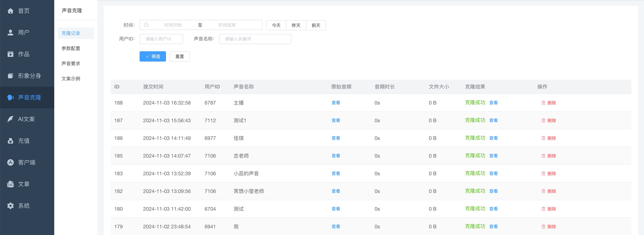The width and height of the screenshot is (644, 235).
Task: Click trash icon for row 185
Action: 543,156
